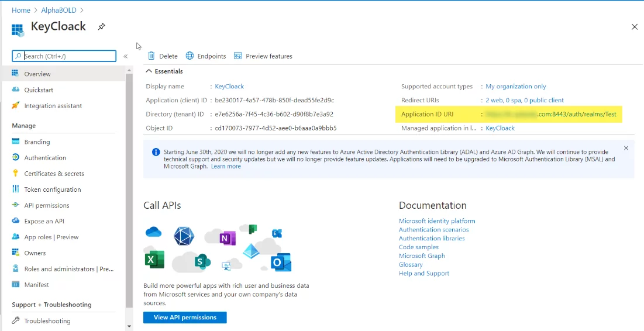Viewport: 644px width, 331px height.
Task: Open the My organization only link
Action: 516,87
